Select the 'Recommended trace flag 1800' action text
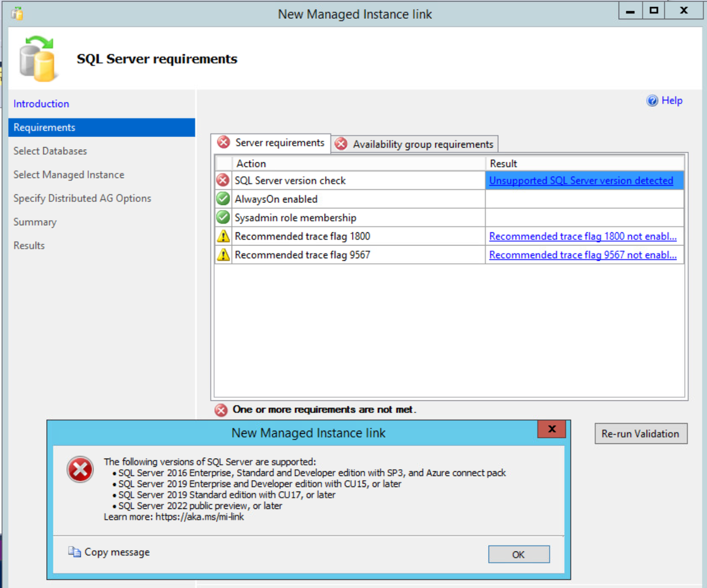 coord(302,236)
